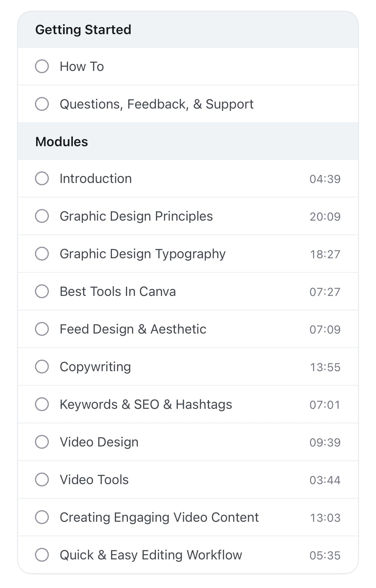This screenshot has width=376, height=588.
Task: Open the Copywriting module
Action: pos(95,367)
